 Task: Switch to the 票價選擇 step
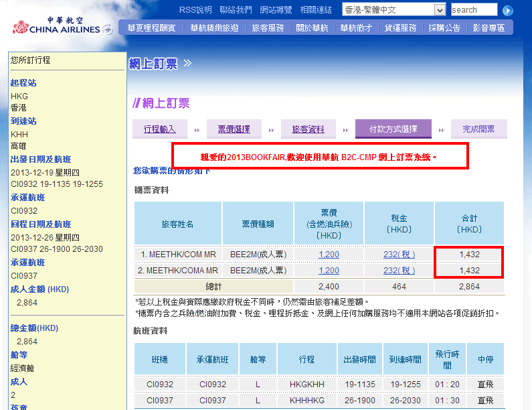234,129
